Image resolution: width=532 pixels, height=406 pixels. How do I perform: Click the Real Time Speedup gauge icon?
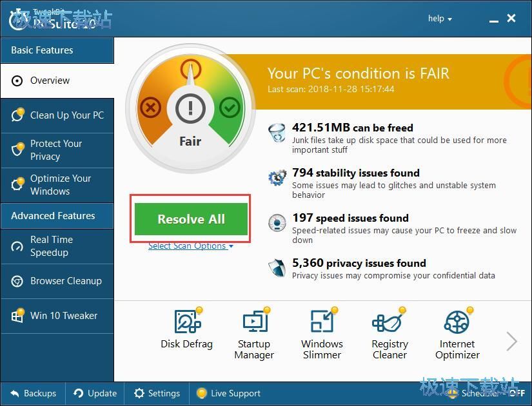17,247
